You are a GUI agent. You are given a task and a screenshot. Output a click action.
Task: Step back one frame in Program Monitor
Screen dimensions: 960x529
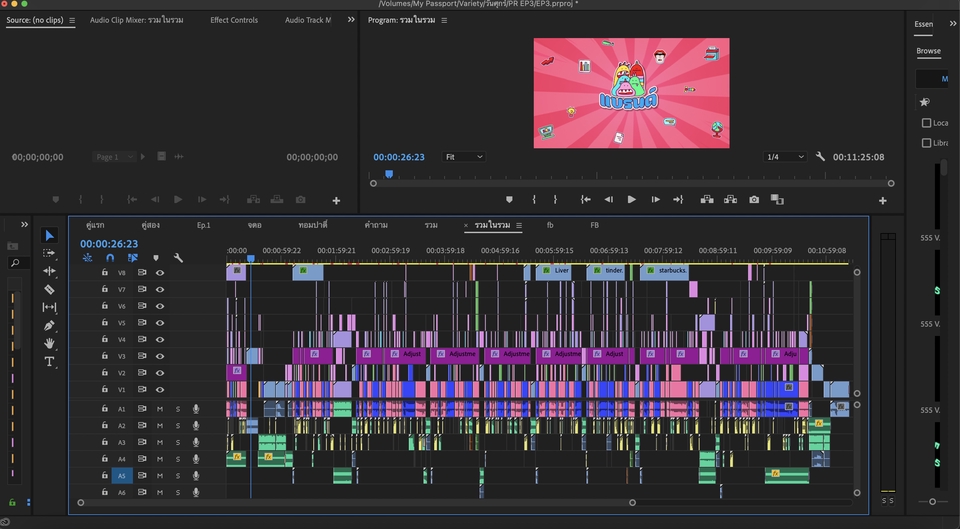609,200
